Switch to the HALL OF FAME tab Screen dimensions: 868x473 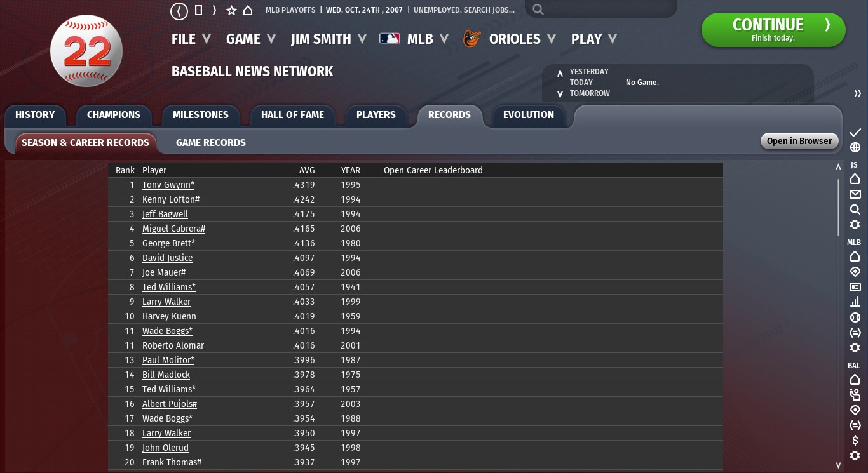pos(292,115)
